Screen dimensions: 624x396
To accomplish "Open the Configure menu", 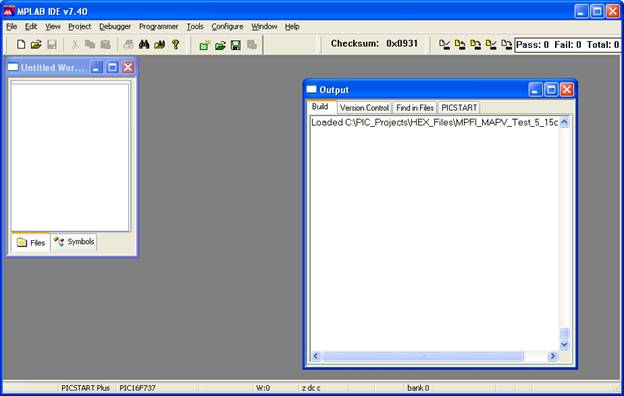I will [227, 26].
